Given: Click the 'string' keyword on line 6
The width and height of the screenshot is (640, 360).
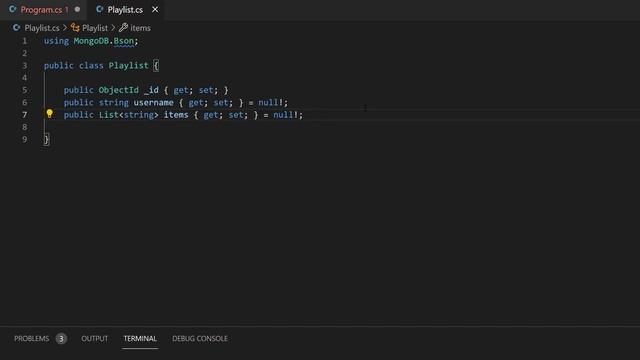Looking at the screenshot, I should 113,102.
